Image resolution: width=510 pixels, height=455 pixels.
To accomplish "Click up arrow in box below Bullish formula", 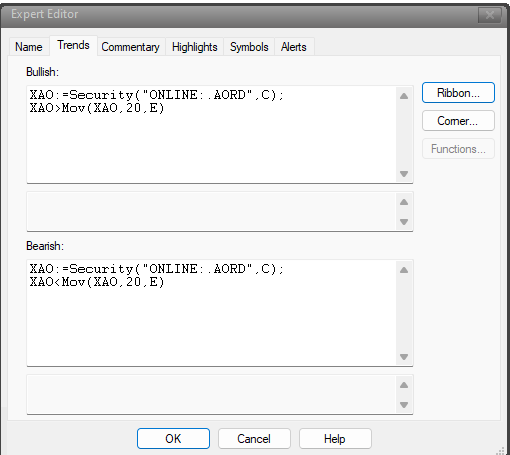I will click(404, 202).
